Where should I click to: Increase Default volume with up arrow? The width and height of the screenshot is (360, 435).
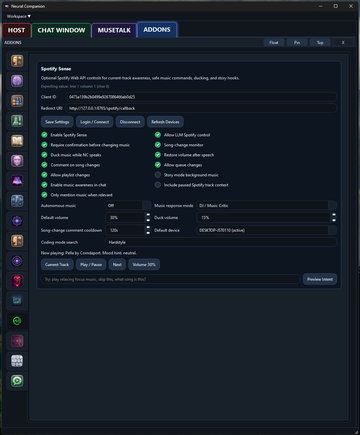[148, 215]
